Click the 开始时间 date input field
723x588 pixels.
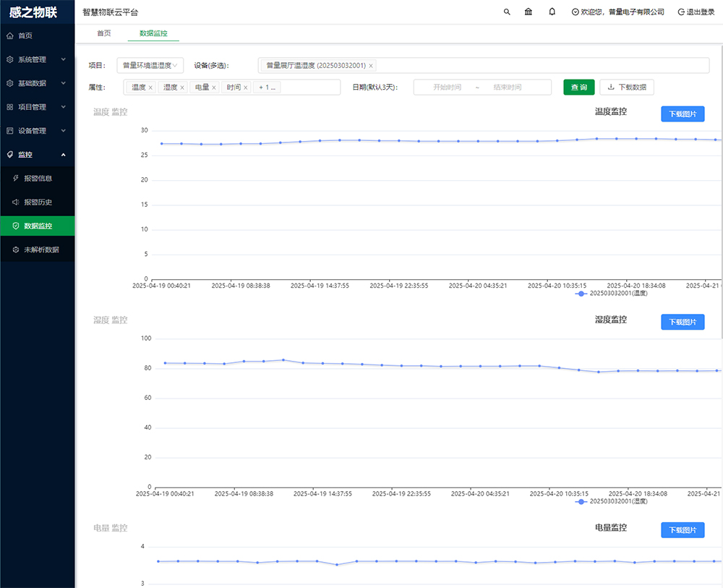point(447,88)
